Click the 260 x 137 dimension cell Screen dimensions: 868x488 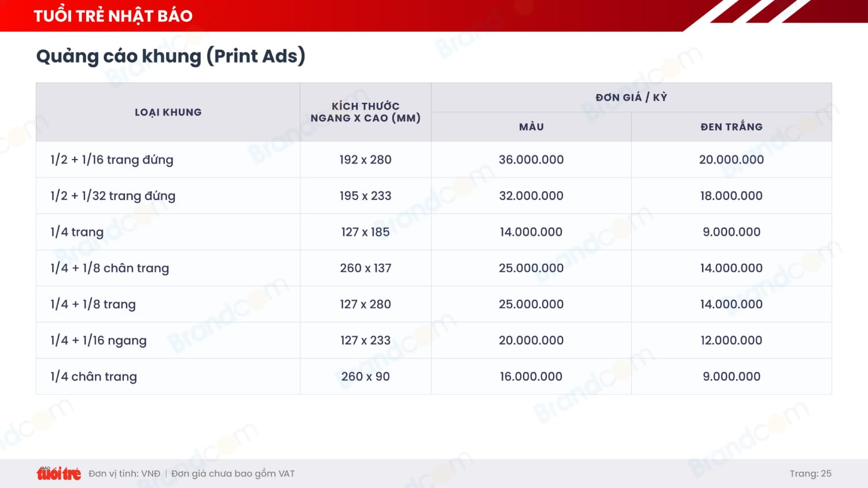click(x=365, y=268)
